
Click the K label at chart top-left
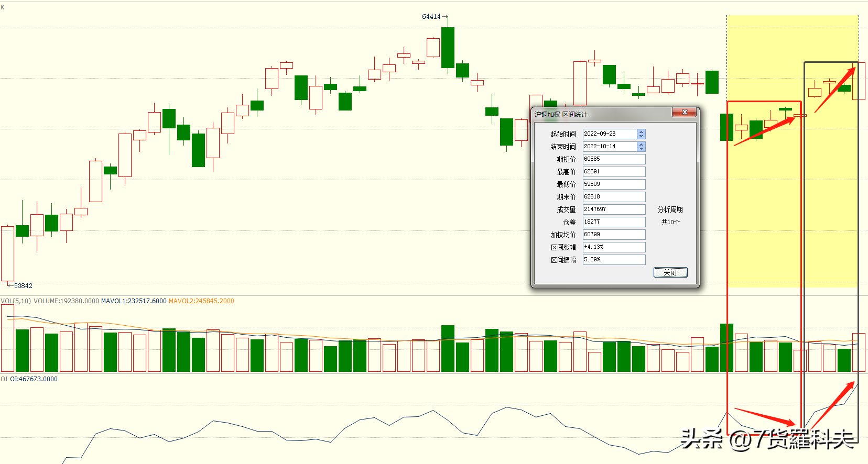(x=3, y=7)
